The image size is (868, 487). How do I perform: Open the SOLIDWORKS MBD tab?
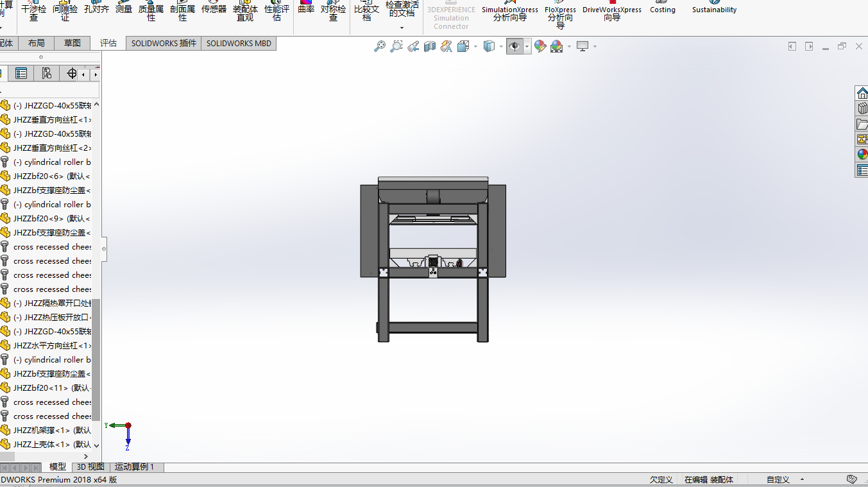click(x=239, y=43)
